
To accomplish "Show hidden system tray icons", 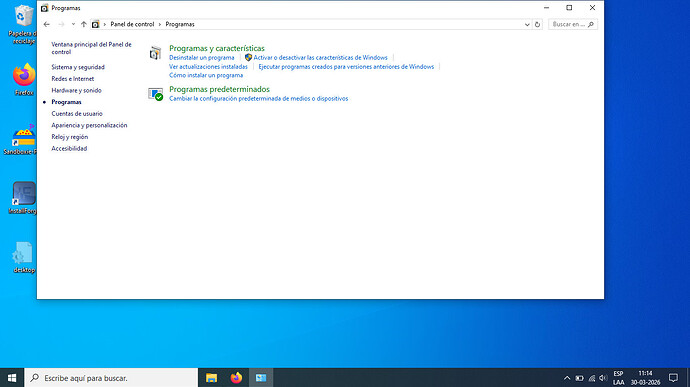I will (x=567, y=378).
